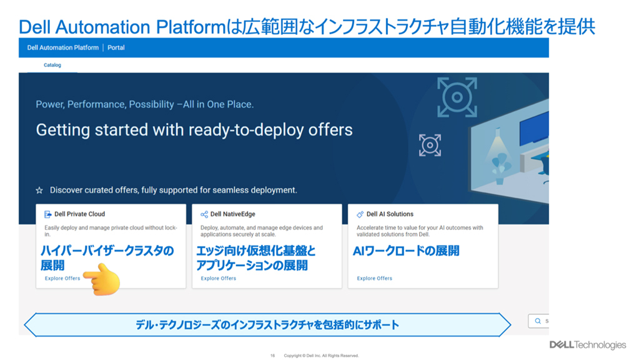Click the Dell NativeEdge share-nodes icon
Screen dimensions: 644x361
pos(204,214)
